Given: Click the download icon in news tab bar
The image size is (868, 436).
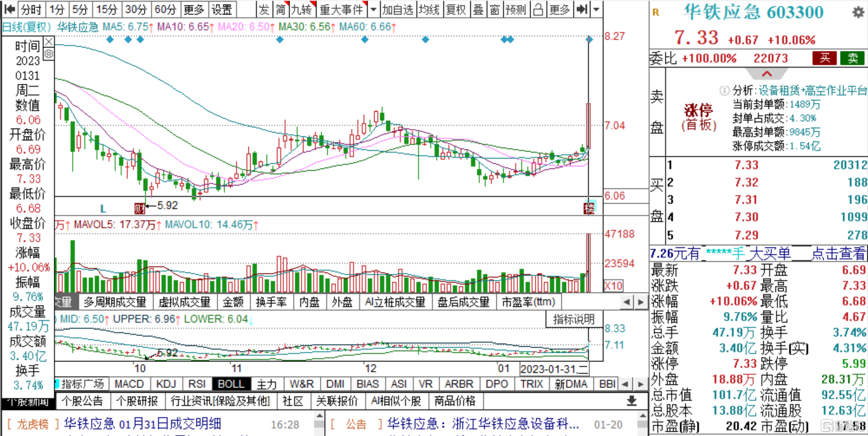Looking at the screenshot, I should (x=632, y=401).
